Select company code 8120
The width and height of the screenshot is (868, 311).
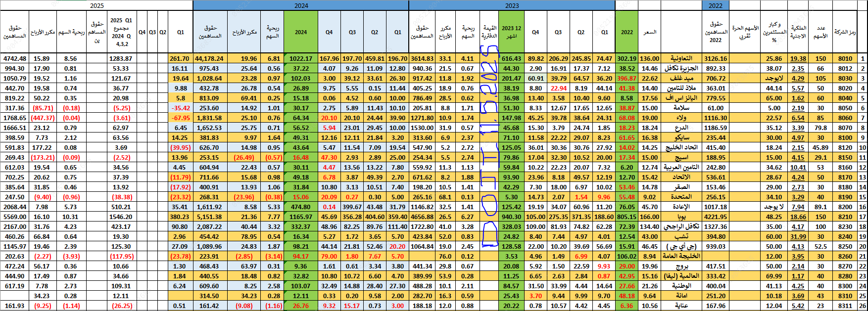click(x=845, y=147)
